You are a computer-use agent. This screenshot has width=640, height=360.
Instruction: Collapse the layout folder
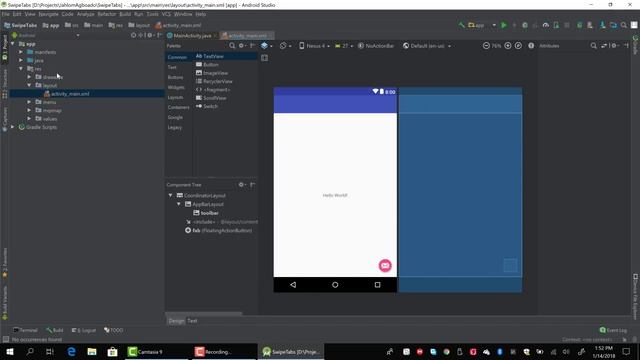tap(29, 85)
